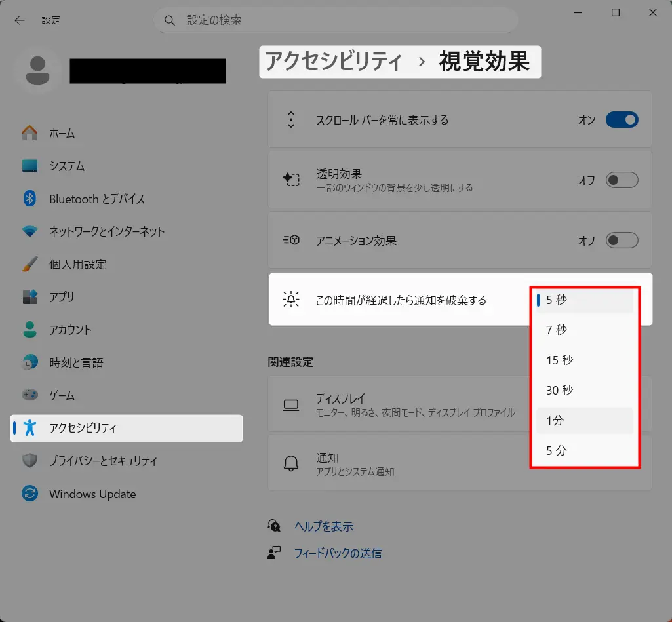Go to プライバシーとセキュリティ
The width and height of the screenshot is (672, 622).
tap(127, 461)
